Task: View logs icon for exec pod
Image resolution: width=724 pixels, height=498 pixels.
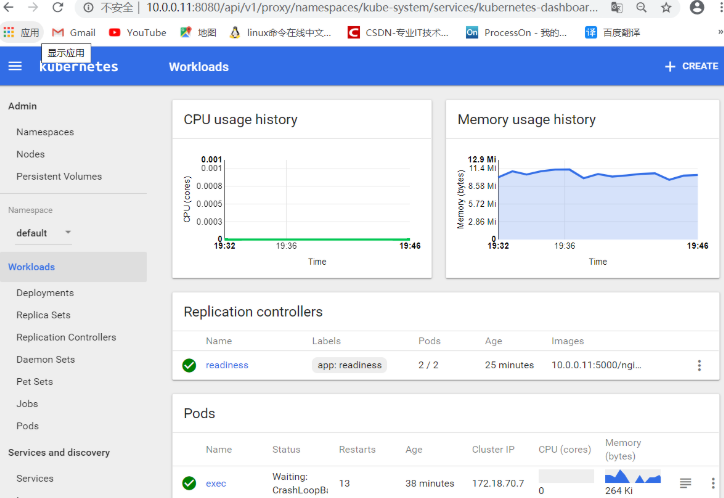Action: tap(686, 483)
